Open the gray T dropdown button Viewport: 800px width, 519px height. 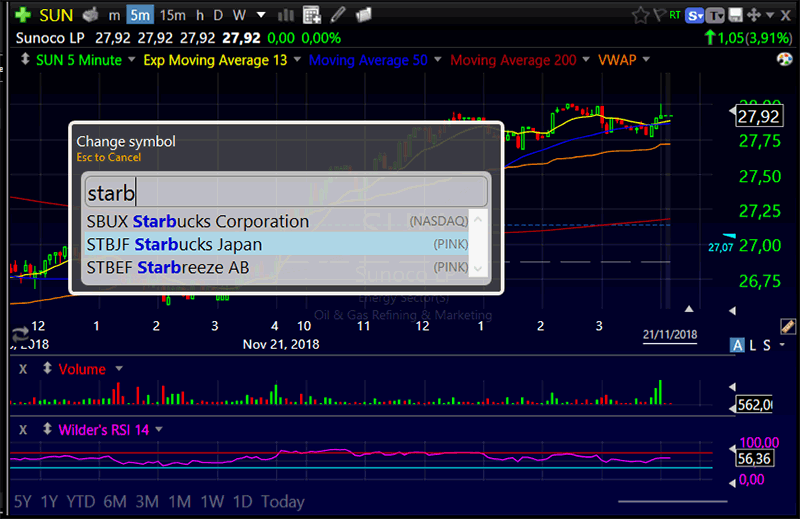click(x=715, y=16)
